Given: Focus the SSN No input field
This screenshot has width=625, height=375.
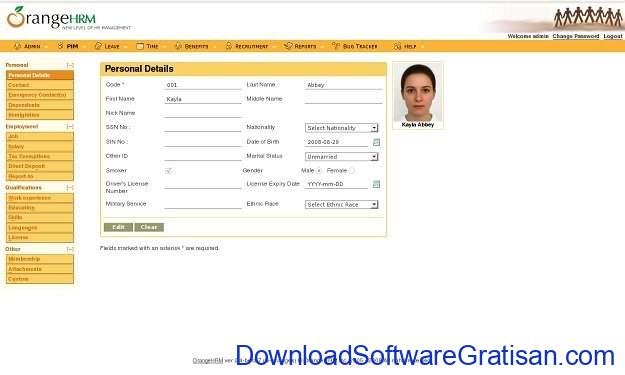Looking at the screenshot, I should click(203, 128).
